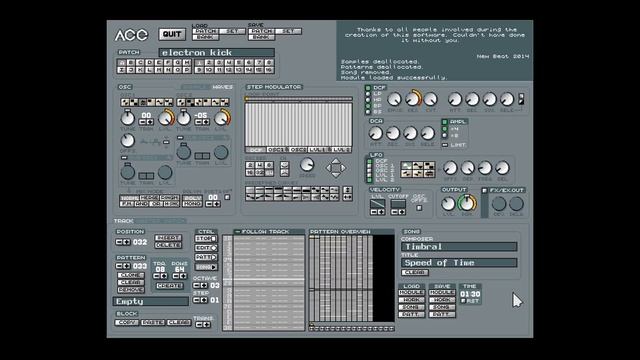The image size is (640, 360).
Task: Stop playback with the STOP control
Action: point(206,238)
